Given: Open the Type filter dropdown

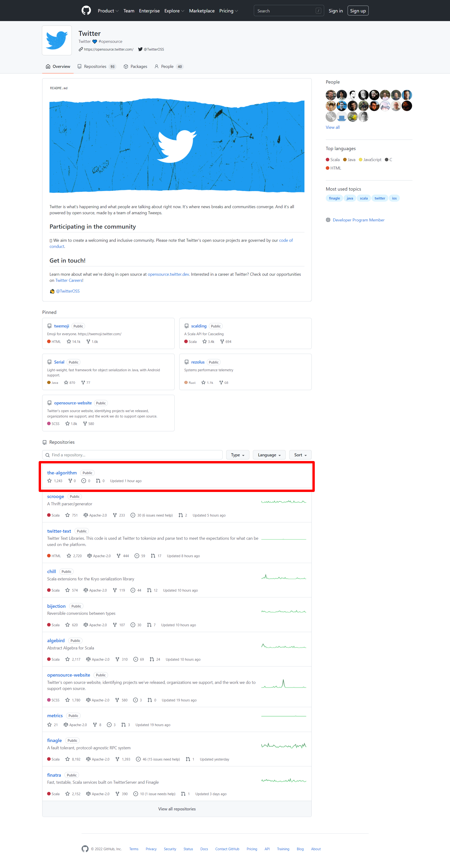Looking at the screenshot, I should [237, 455].
